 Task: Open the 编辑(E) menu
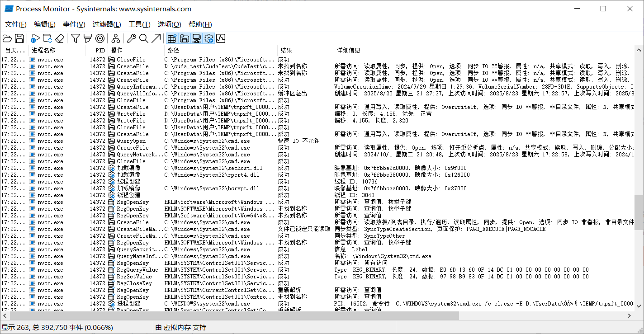(x=45, y=24)
